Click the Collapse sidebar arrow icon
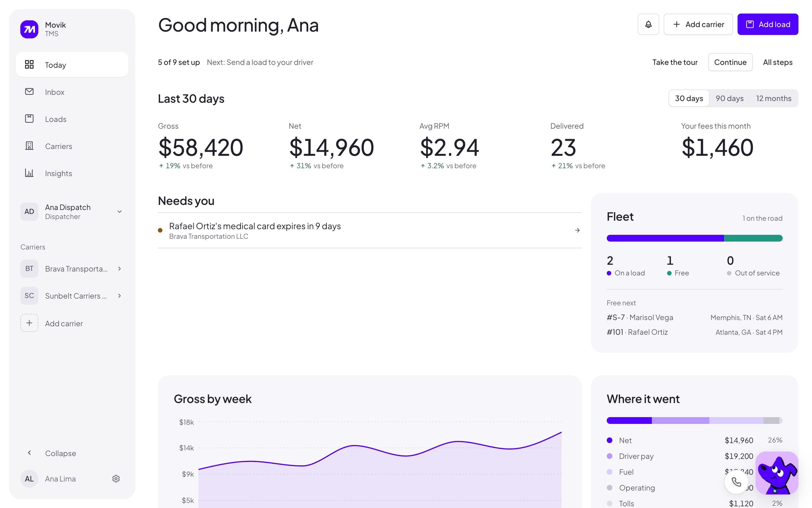812x508 pixels. click(x=29, y=453)
